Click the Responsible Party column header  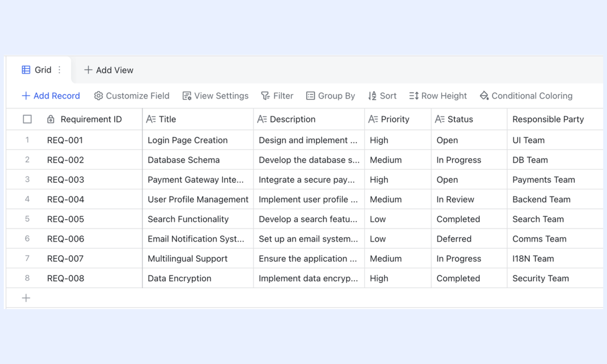pyautogui.click(x=555, y=119)
